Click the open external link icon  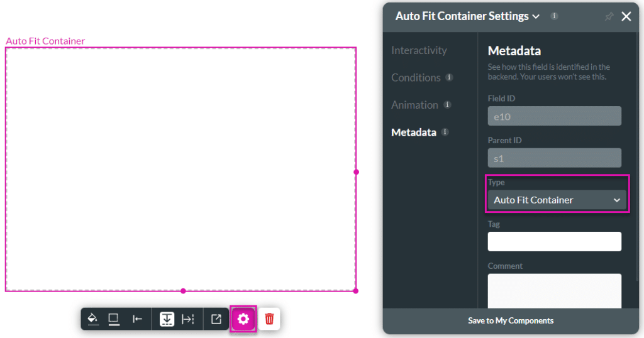coord(216,319)
